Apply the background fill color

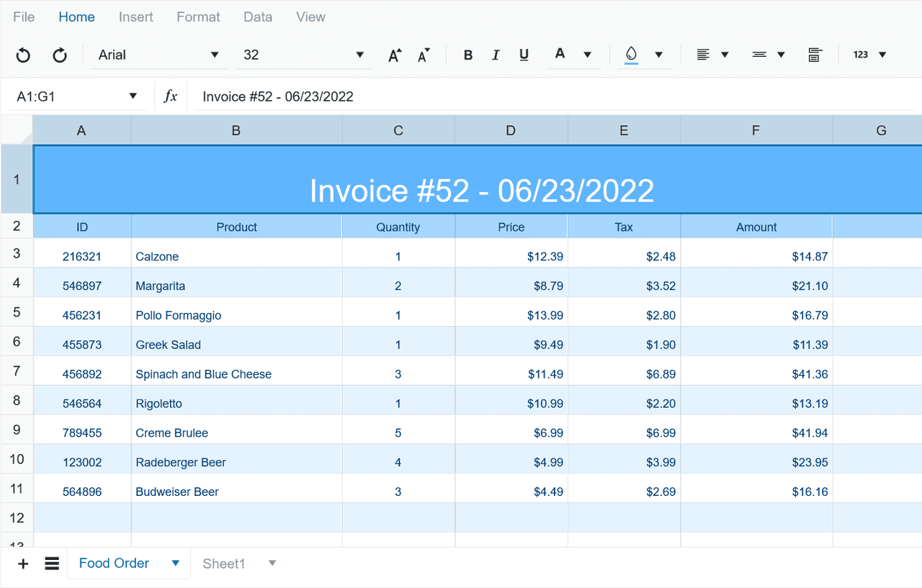(631, 55)
